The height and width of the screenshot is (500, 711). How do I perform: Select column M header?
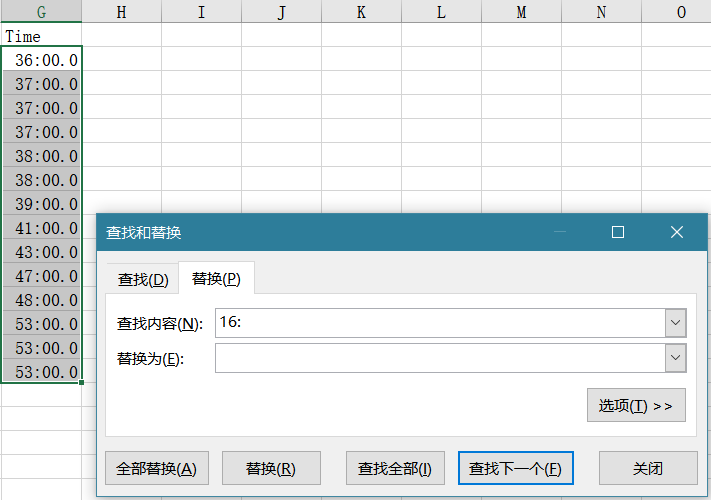[x=521, y=11]
